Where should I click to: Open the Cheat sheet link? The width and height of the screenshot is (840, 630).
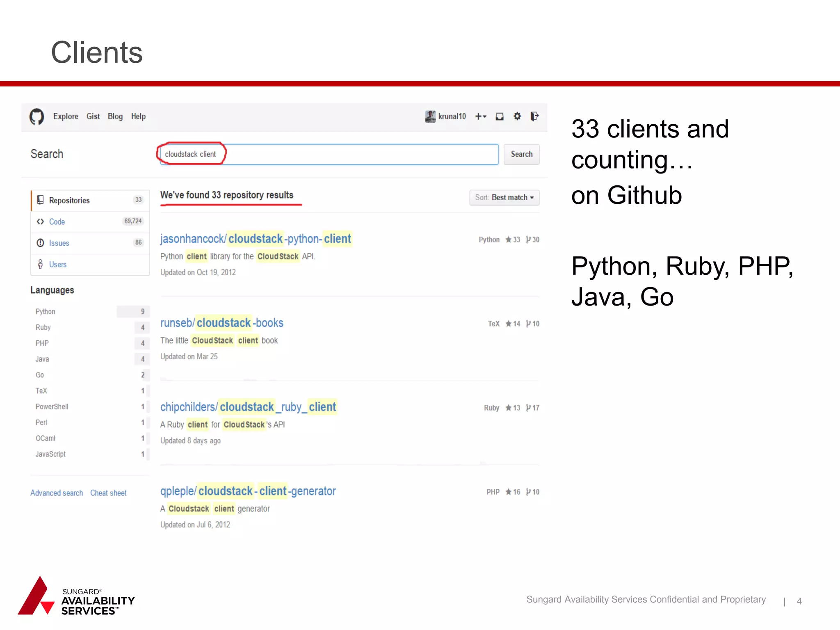[108, 493]
